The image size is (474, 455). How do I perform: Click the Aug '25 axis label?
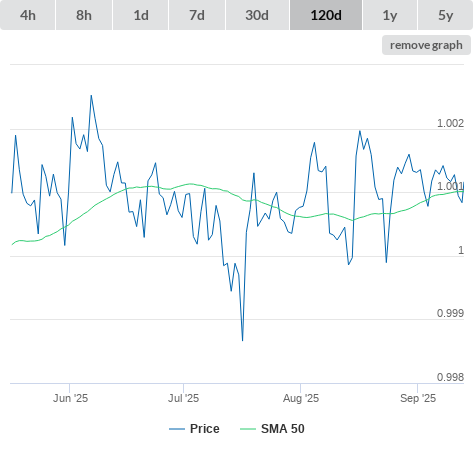click(x=301, y=398)
